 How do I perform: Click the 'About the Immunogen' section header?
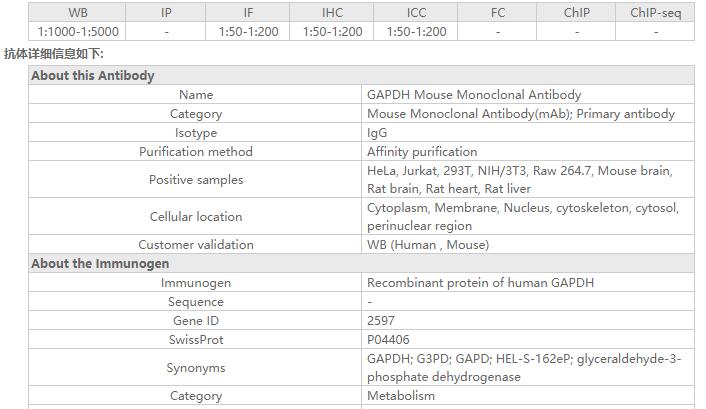100,264
